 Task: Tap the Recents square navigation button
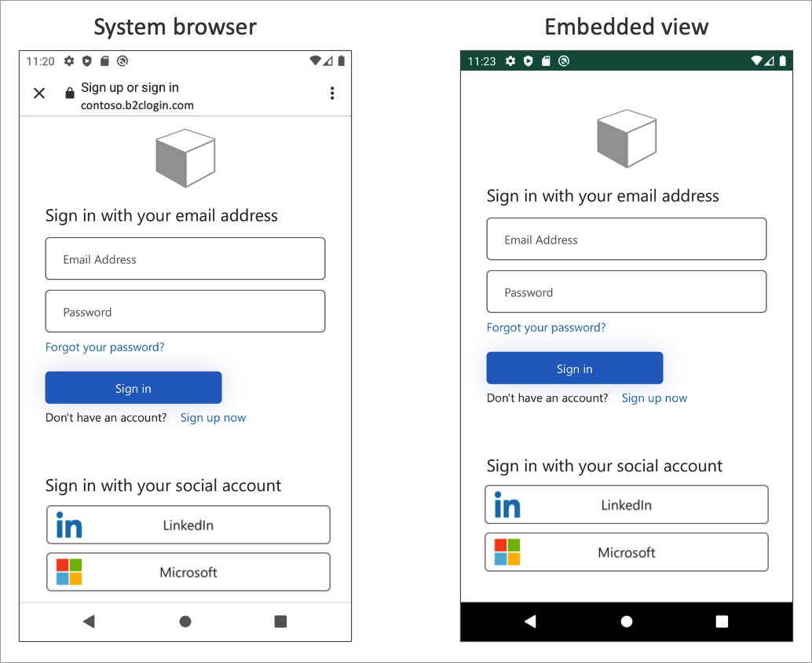coord(280,621)
